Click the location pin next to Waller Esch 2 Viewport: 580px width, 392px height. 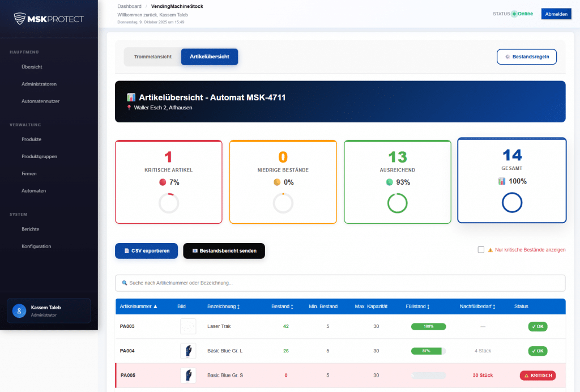click(129, 108)
